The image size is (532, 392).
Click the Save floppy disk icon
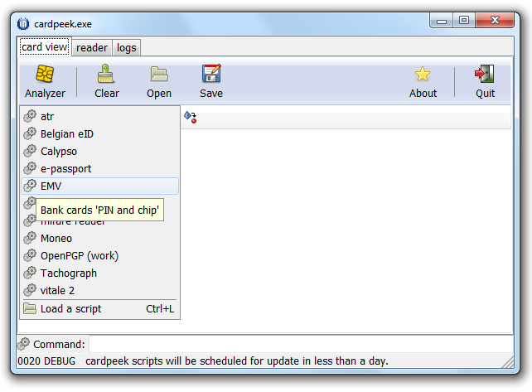point(211,75)
